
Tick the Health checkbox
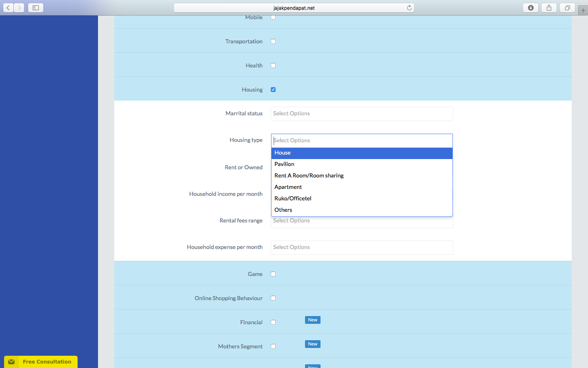273,65
